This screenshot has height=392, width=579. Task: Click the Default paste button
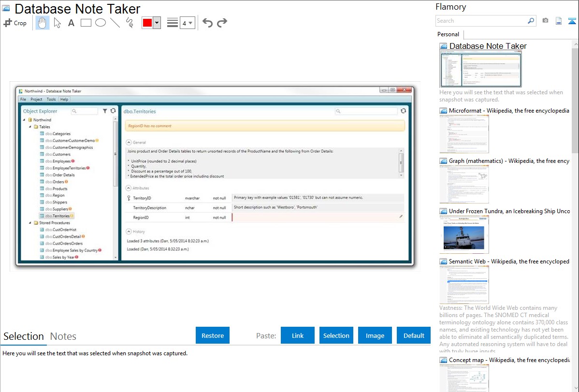pyautogui.click(x=414, y=335)
